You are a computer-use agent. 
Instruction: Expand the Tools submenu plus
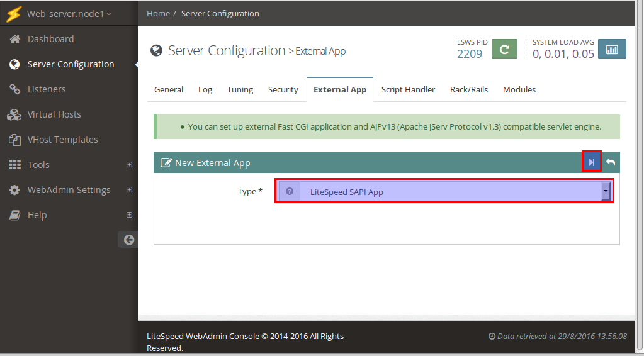click(130, 165)
